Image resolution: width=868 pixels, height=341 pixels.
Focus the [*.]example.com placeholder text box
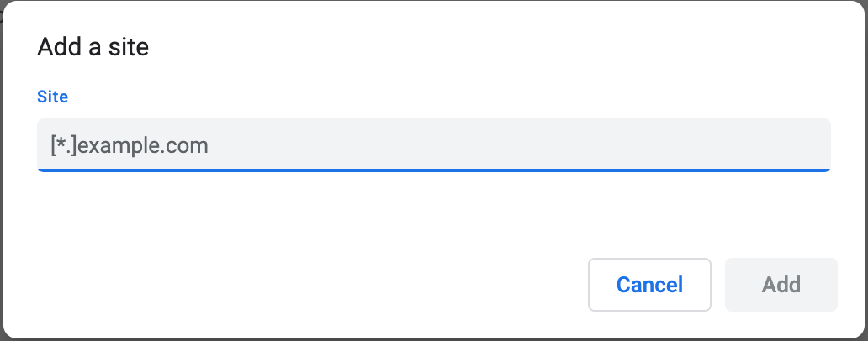433,145
